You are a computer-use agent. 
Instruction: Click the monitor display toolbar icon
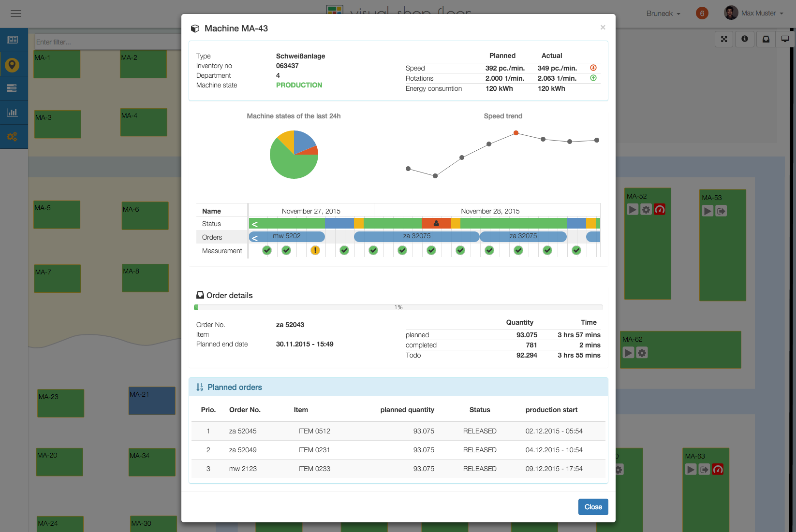(785, 39)
